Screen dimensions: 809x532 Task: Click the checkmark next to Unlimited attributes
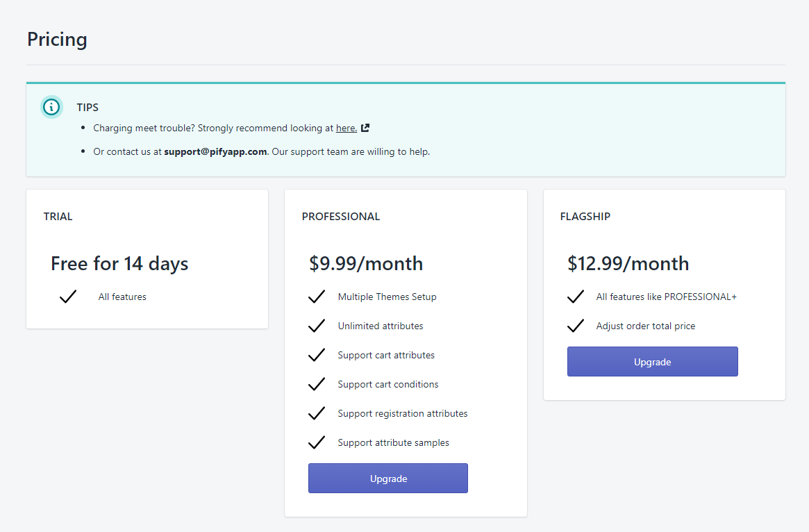click(x=317, y=326)
